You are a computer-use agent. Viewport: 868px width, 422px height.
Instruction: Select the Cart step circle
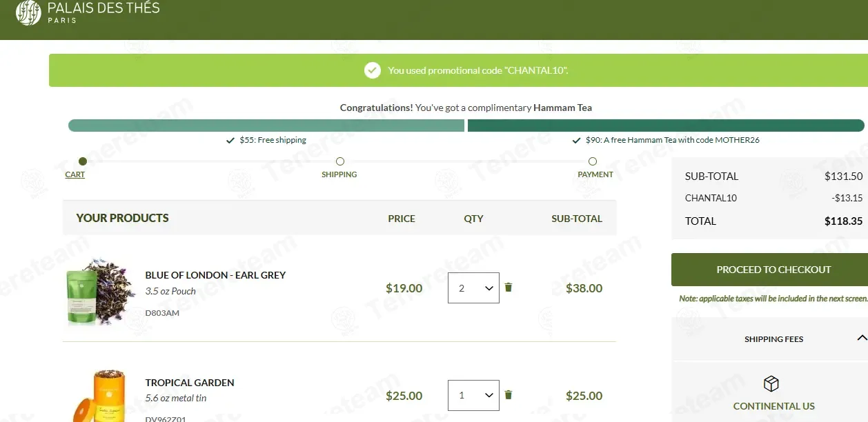pyautogui.click(x=83, y=161)
